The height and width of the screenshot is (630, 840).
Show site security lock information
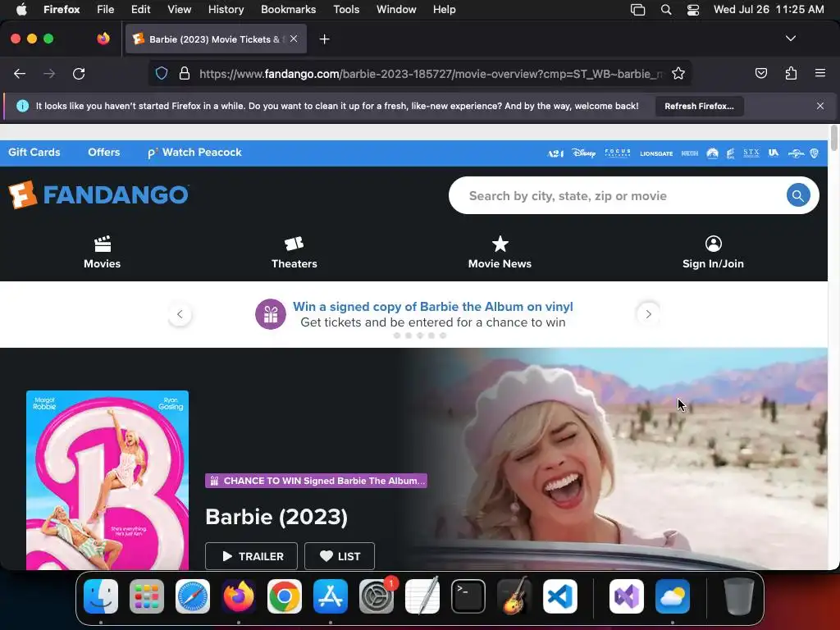pyautogui.click(x=185, y=73)
